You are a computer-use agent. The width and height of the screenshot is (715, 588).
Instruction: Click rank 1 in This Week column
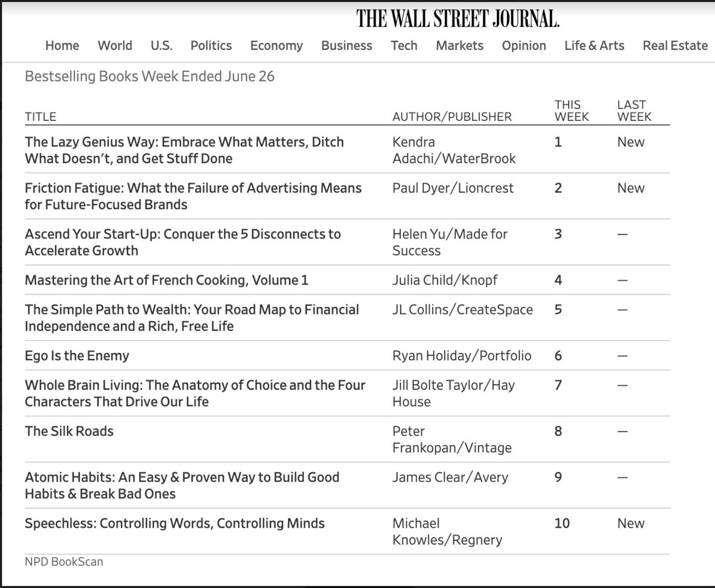pos(558,142)
